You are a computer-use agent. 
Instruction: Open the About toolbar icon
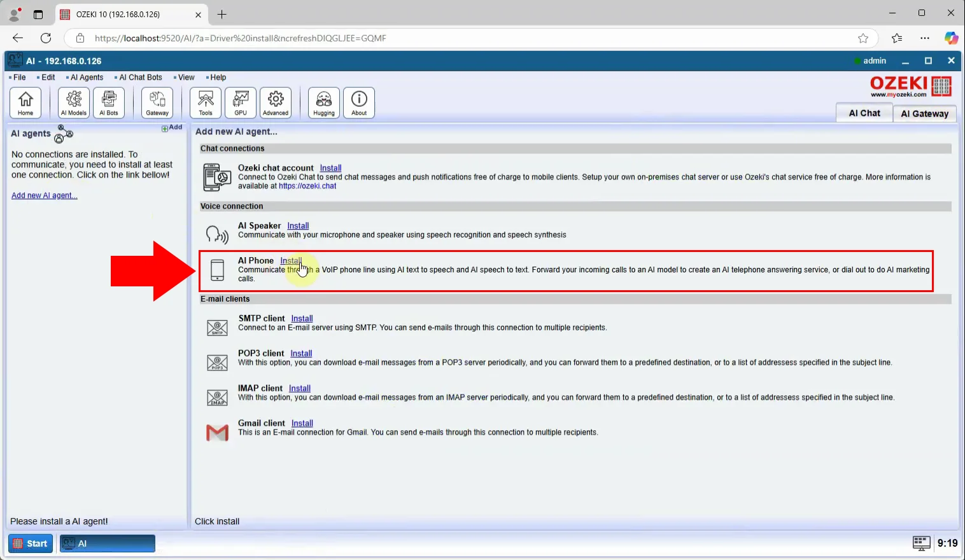(359, 102)
